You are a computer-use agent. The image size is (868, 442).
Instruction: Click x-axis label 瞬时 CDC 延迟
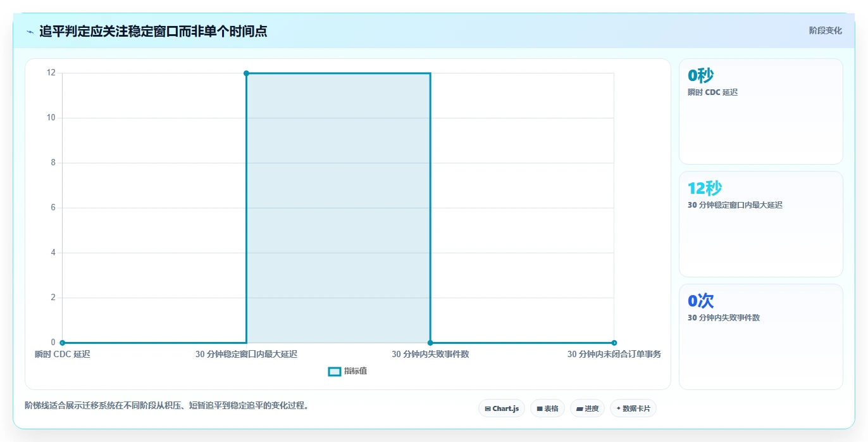[x=63, y=354]
